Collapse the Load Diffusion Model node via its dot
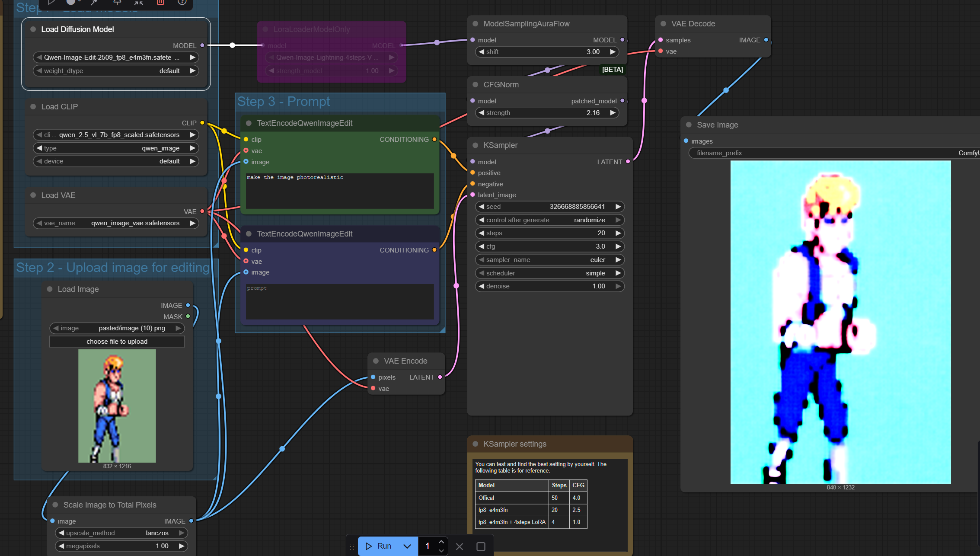Viewport: 980px width, 556px height. click(x=33, y=29)
